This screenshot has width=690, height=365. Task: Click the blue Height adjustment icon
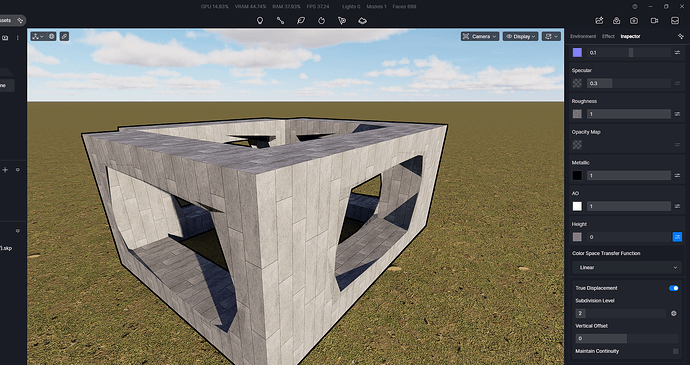tap(677, 237)
